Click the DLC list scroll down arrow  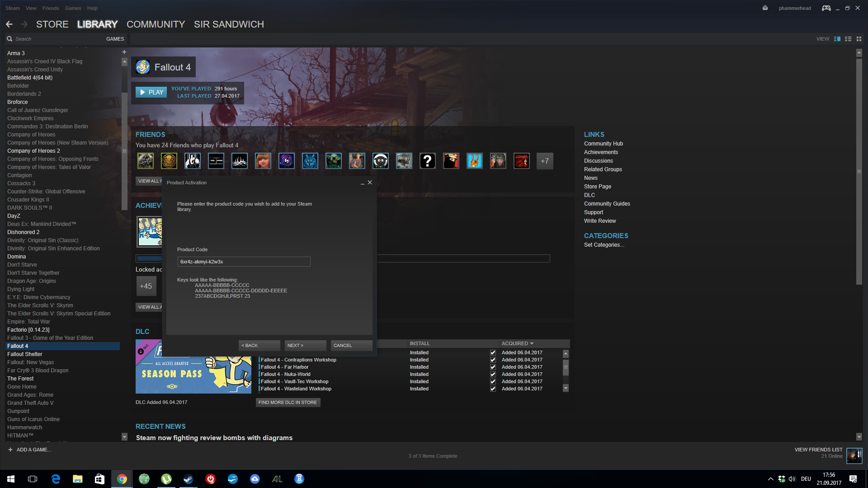pyautogui.click(x=566, y=388)
